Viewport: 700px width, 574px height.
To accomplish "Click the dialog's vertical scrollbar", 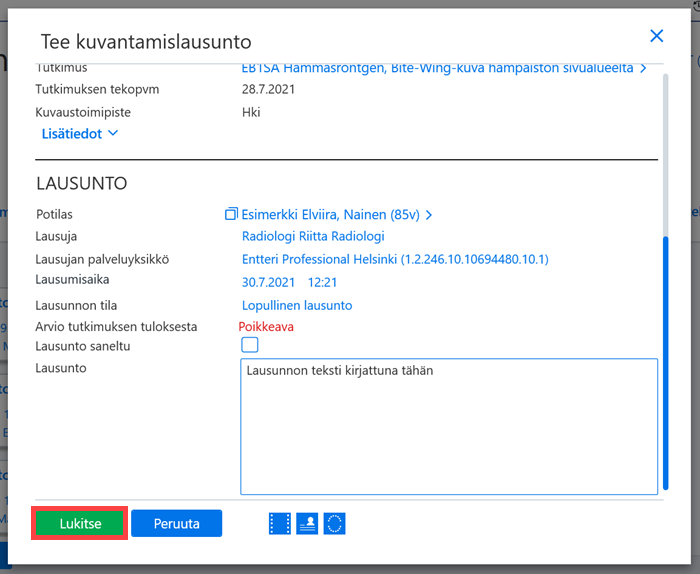I will [x=666, y=281].
